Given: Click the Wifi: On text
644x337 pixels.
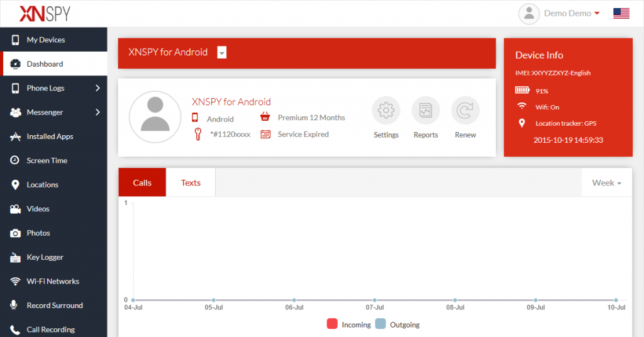Looking at the screenshot, I should click(547, 107).
